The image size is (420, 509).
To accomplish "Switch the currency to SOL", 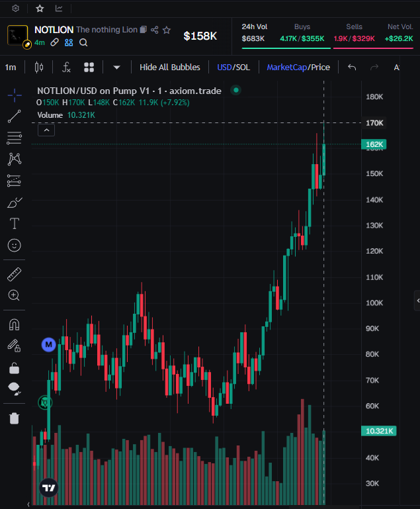I will click(x=243, y=68).
